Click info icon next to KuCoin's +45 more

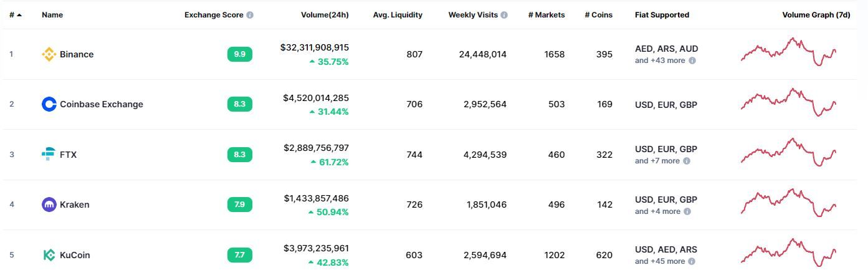pyautogui.click(x=692, y=261)
